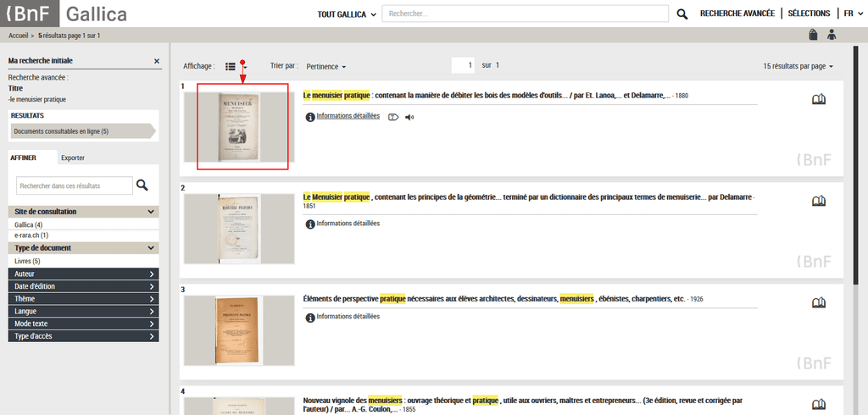Open FR language dropdown
The image size is (868, 415).
853,14
